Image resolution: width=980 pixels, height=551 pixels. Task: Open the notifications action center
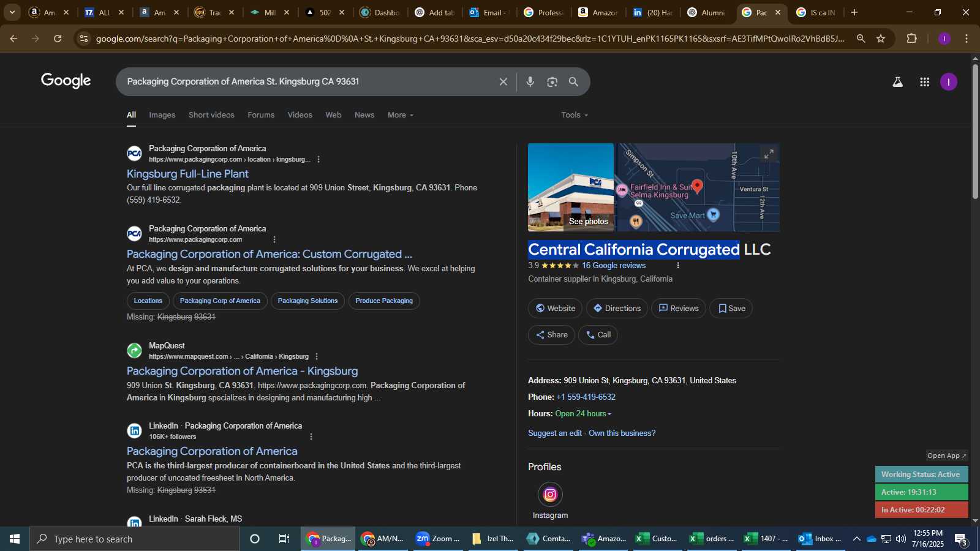click(x=960, y=539)
